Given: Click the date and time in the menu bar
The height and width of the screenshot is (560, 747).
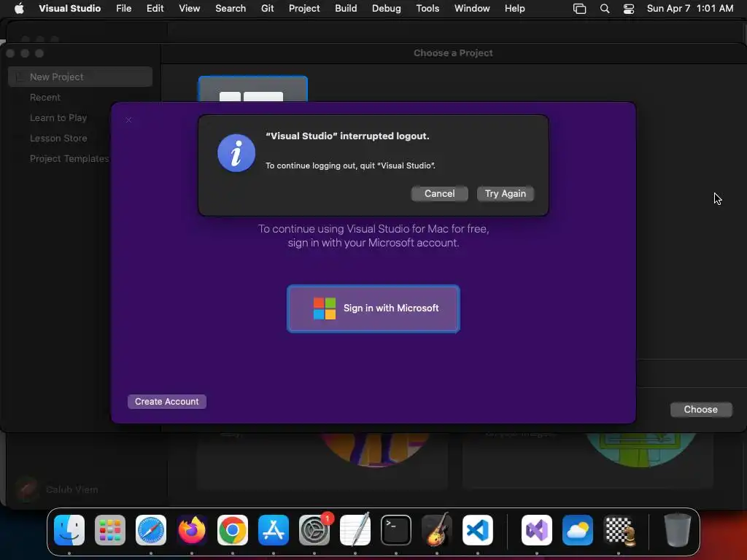Looking at the screenshot, I should click(690, 8).
